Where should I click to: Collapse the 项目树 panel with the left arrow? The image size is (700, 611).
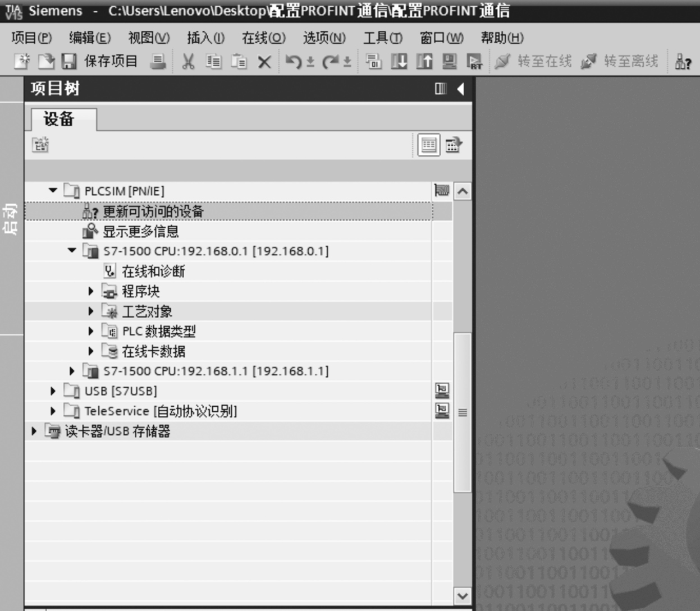pos(460,89)
